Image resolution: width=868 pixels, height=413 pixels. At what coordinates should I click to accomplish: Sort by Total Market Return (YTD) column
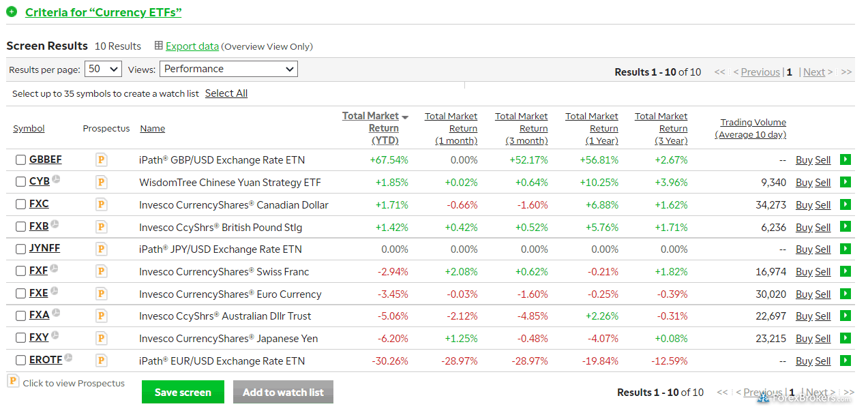click(375, 128)
